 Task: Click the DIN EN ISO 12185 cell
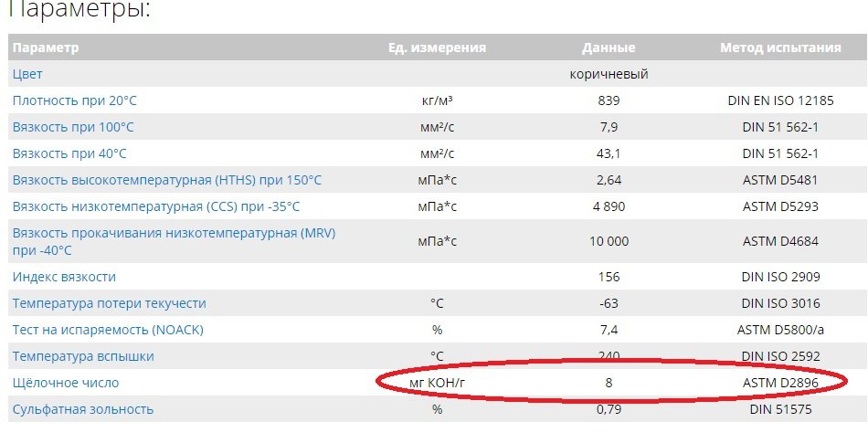pos(780,100)
